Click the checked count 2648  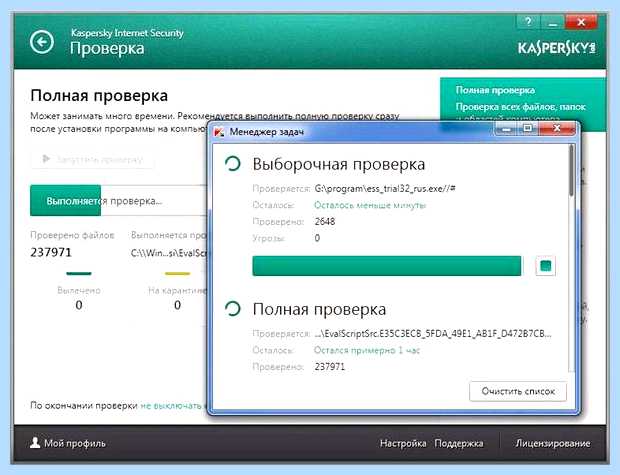tap(325, 221)
